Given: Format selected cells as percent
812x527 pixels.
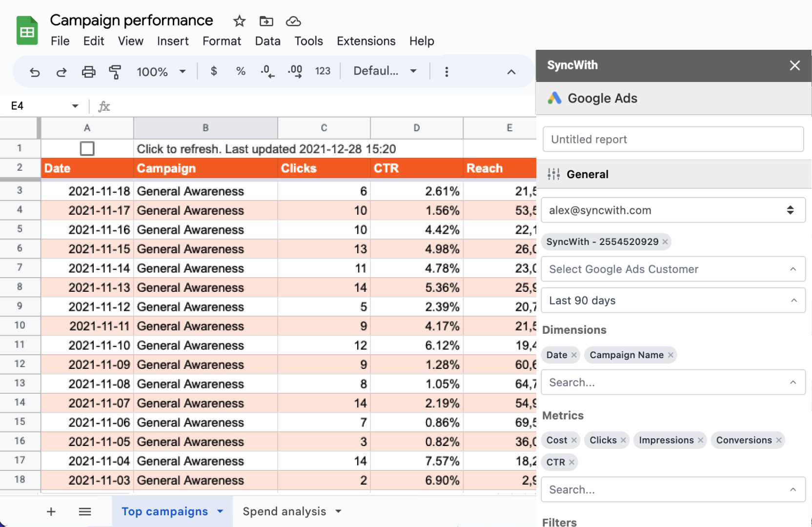Looking at the screenshot, I should click(240, 71).
